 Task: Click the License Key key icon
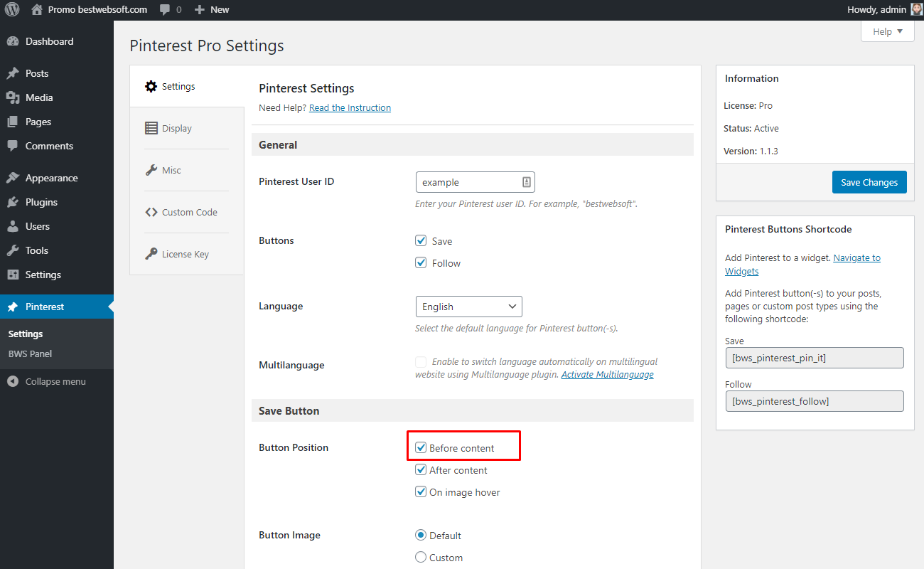(151, 254)
